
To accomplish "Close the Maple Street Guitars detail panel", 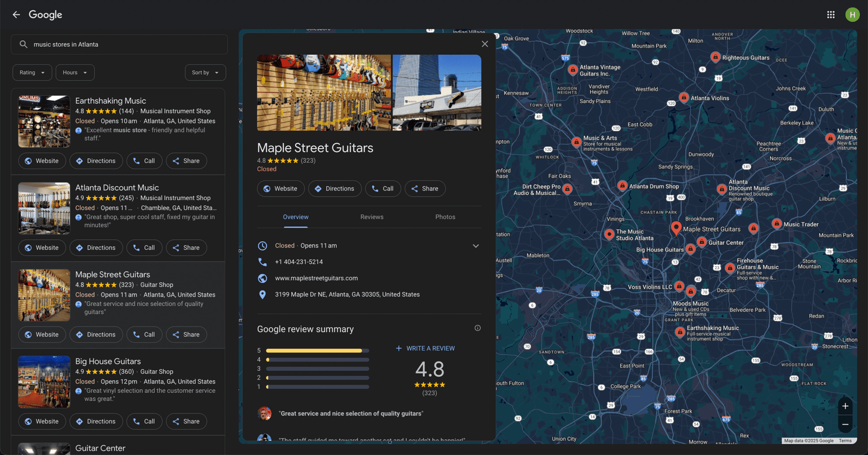I will click(x=484, y=44).
